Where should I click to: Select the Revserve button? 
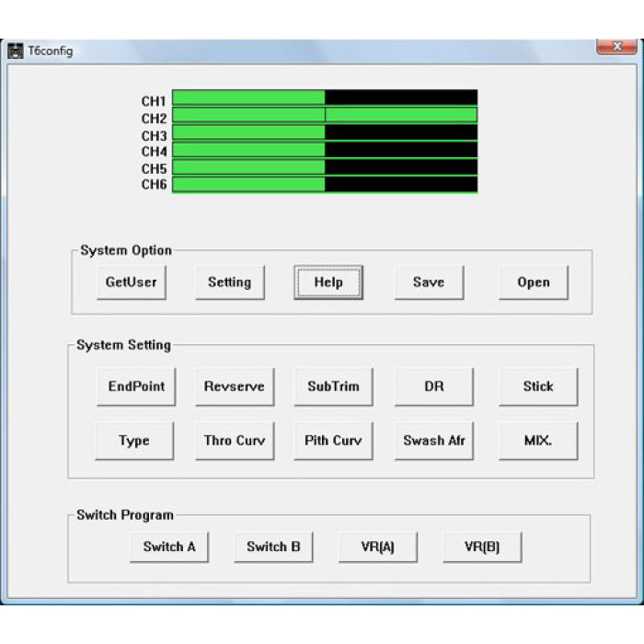tap(234, 386)
